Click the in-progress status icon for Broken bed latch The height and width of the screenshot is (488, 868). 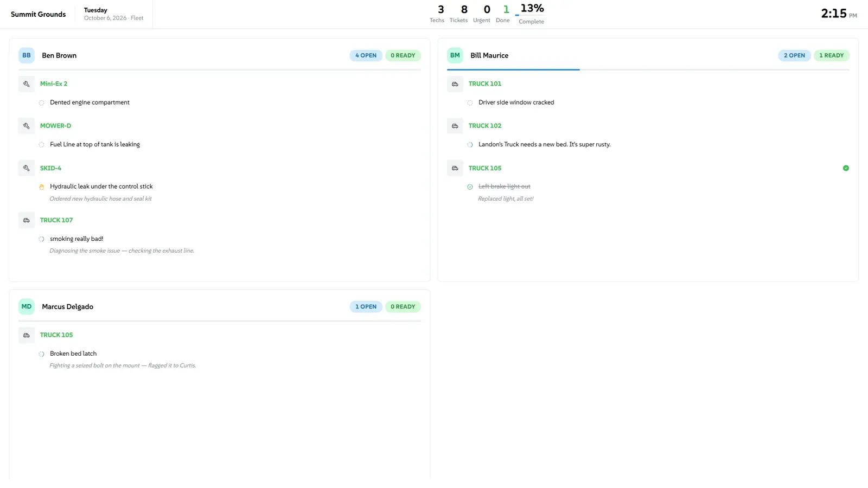click(x=41, y=354)
